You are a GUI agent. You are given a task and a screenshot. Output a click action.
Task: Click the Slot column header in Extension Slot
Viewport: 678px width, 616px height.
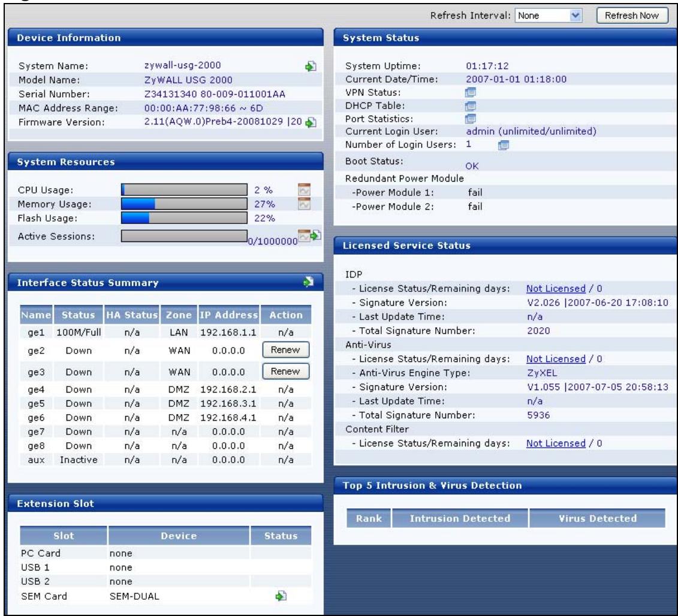point(64,536)
